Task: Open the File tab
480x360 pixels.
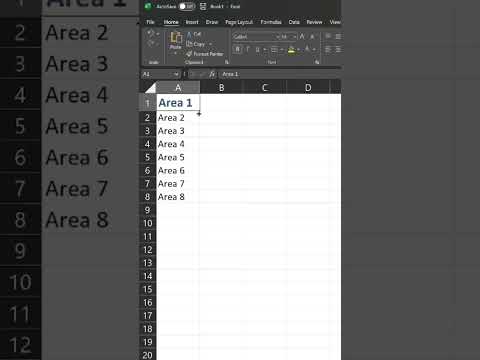Action: coord(150,22)
